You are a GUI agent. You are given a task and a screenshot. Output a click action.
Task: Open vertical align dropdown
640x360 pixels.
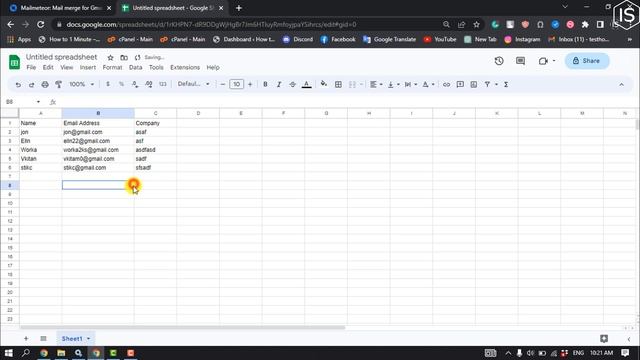click(393, 84)
